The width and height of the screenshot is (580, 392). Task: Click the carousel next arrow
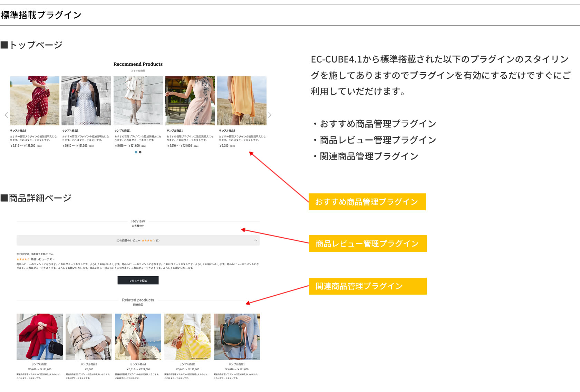(x=270, y=115)
